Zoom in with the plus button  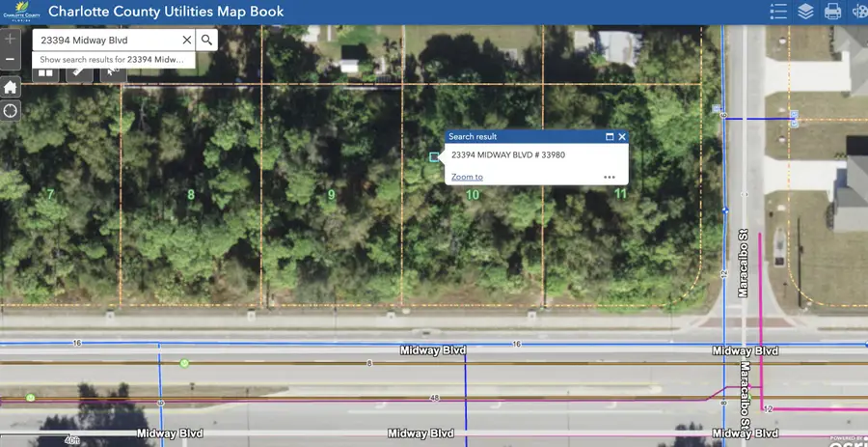[x=10, y=39]
